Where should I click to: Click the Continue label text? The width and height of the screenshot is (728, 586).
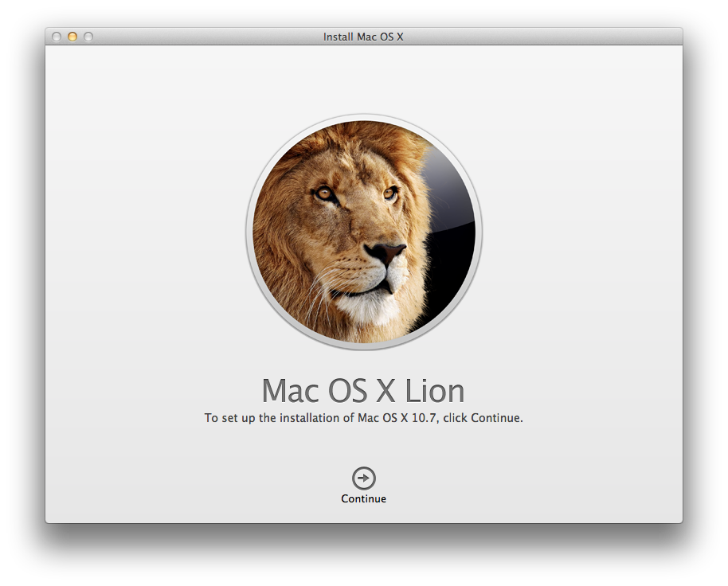pyautogui.click(x=364, y=498)
